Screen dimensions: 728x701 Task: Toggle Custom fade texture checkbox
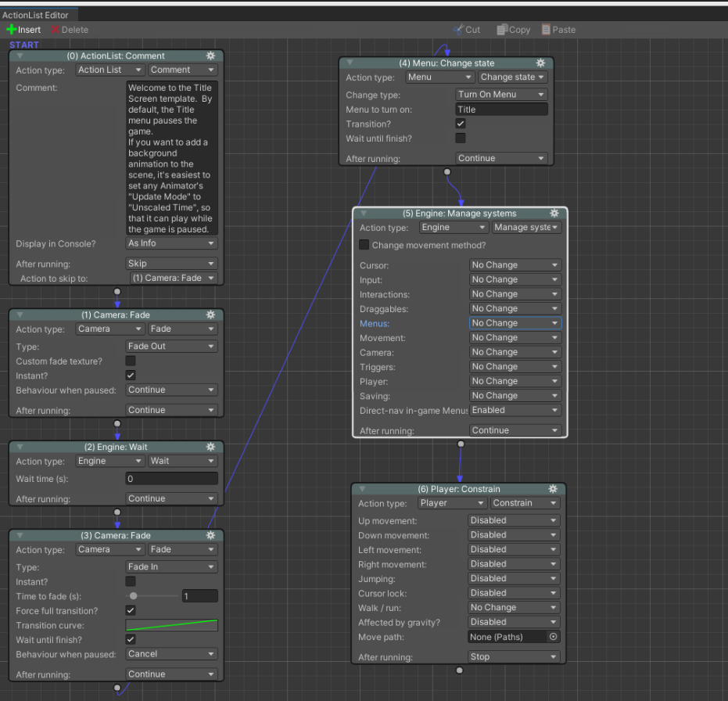coord(131,361)
